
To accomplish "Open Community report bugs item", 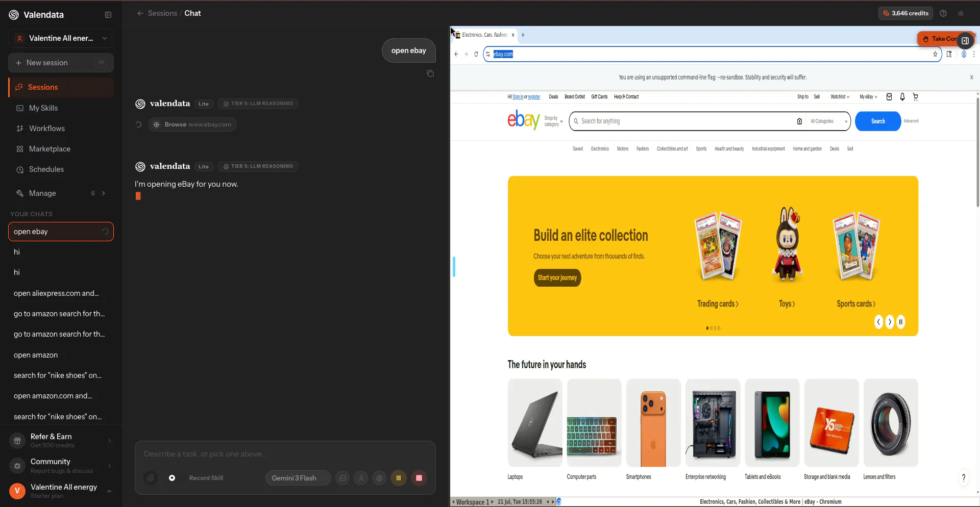I will pos(61,466).
